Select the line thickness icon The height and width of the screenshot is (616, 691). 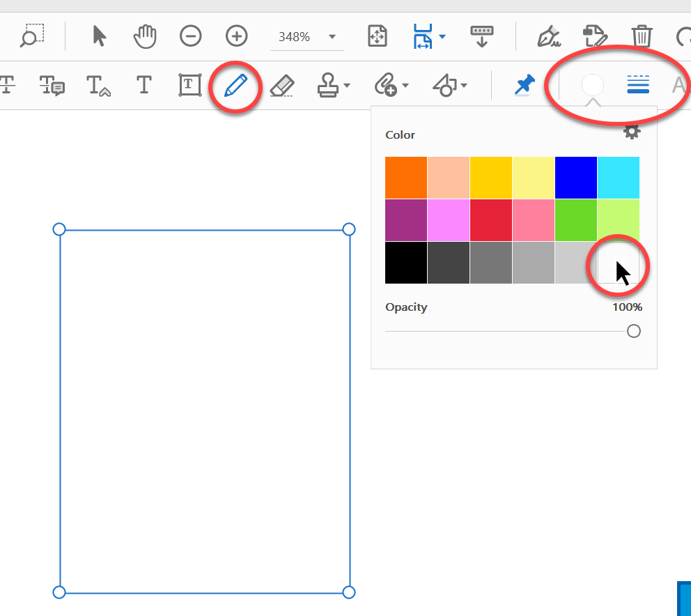click(x=637, y=85)
